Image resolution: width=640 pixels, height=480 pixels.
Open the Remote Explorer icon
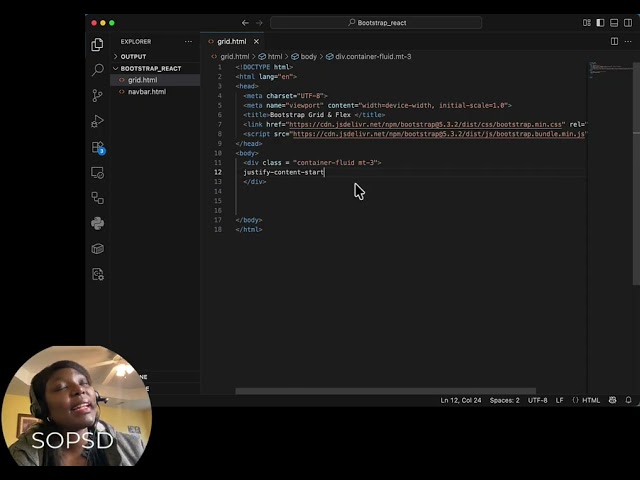pyautogui.click(x=98, y=173)
